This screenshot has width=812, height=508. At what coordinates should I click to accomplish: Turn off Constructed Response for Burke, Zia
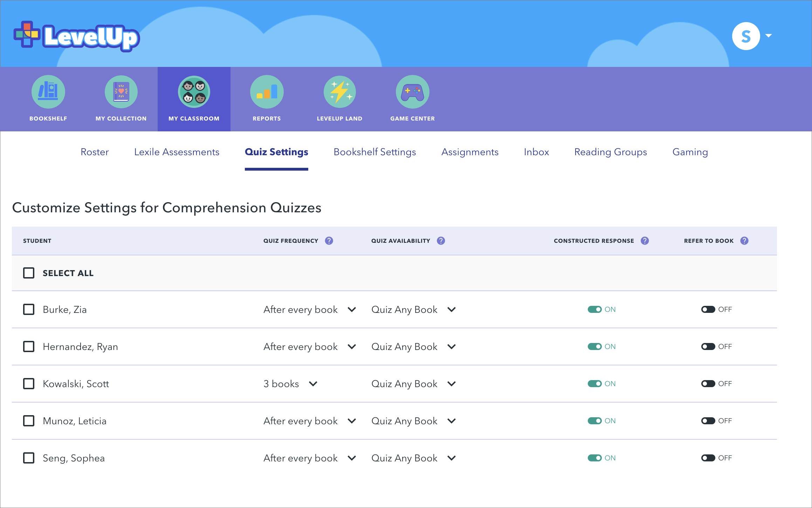click(594, 309)
